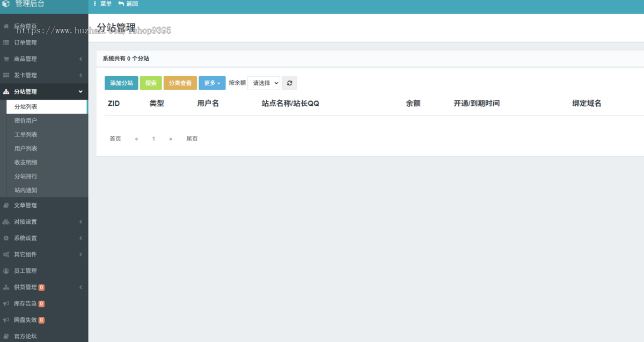The width and height of the screenshot is (644, 342).
Task: Click the sitemap icon beside 分站管理
Action: 6,92
